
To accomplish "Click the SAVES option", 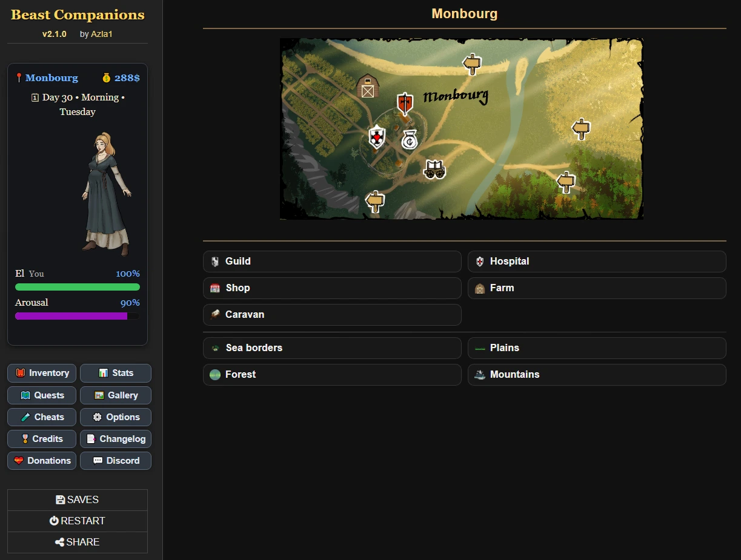I will pos(78,500).
